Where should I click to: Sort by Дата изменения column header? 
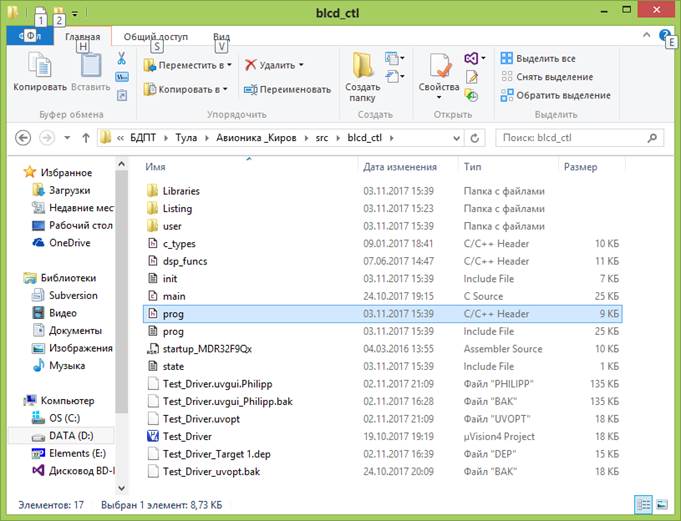click(x=400, y=166)
